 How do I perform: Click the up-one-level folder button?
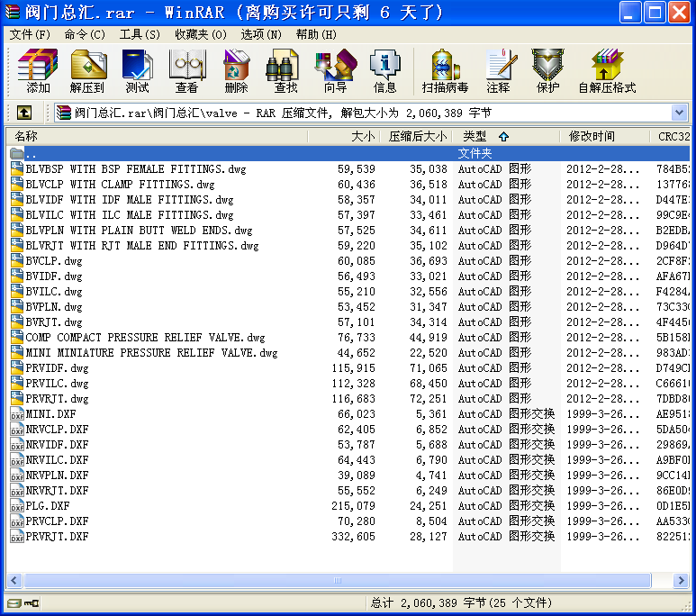coord(24,113)
